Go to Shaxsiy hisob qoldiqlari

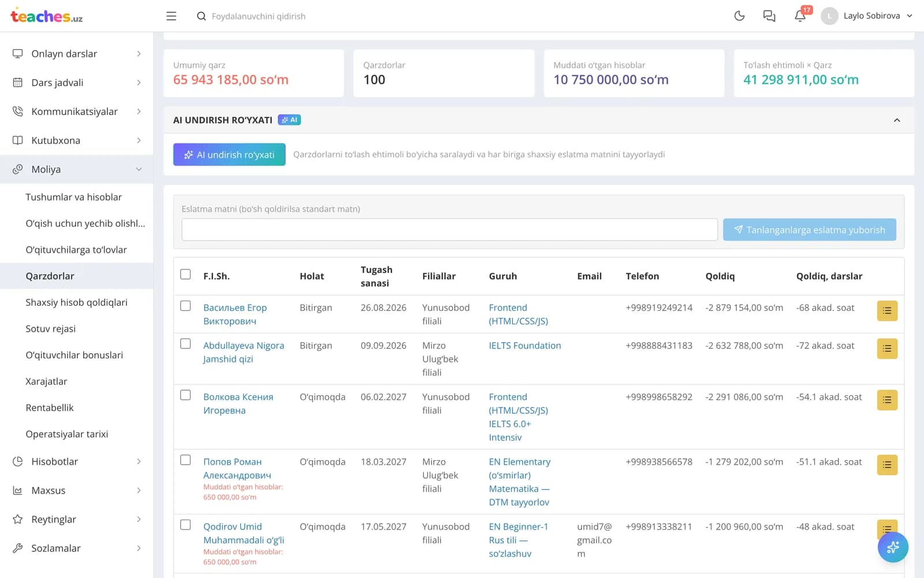click(76, 302)
